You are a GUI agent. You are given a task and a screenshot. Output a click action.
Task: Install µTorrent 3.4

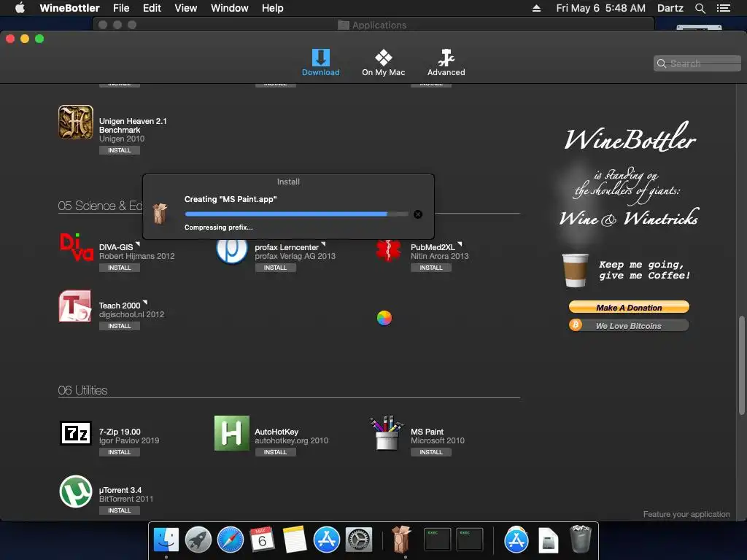click(119, 510)
